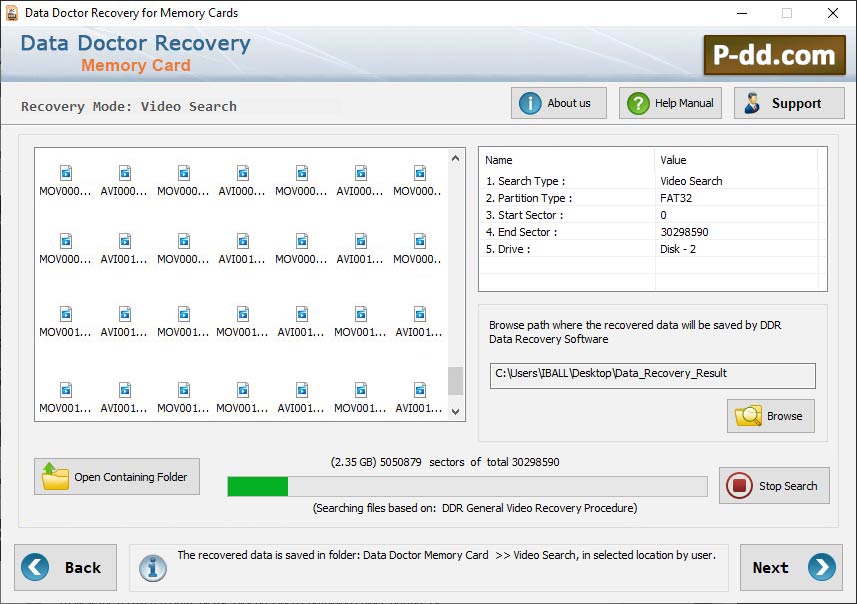The width and height of the screenshot is (857, 604).
Task: Open the Browse folder picker
Action: (x=770, y=416)
